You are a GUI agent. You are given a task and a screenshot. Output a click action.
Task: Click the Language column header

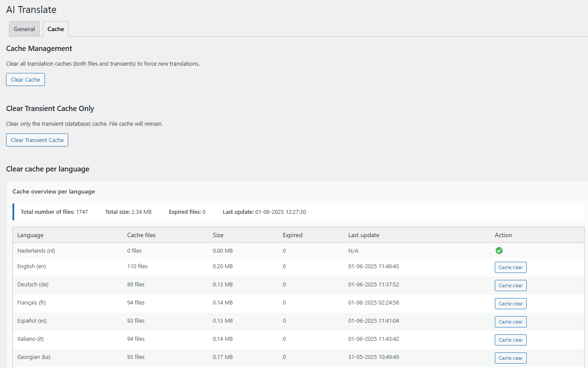click(30, 235)
